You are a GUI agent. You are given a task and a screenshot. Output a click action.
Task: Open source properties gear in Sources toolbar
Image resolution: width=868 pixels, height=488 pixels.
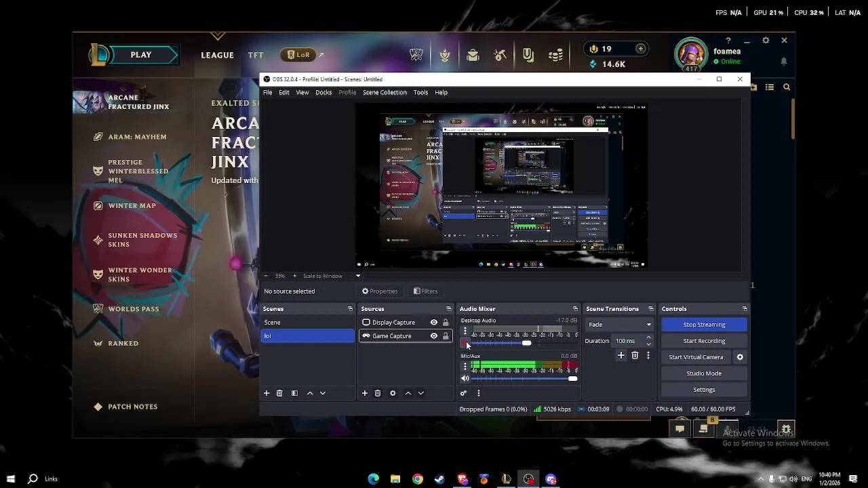point(393,393)
